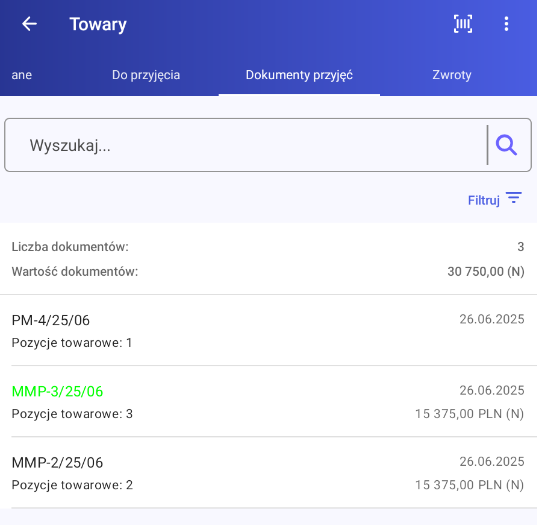Select the Pozycje towarowe: 3 row
This screenshot has width=537, height=525.
click(72, 414)
